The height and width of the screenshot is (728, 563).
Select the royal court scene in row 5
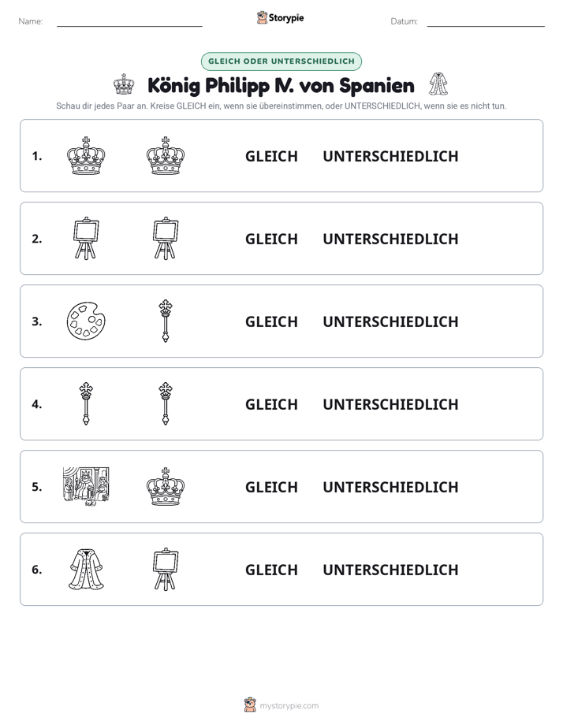[x=86, y=486]
